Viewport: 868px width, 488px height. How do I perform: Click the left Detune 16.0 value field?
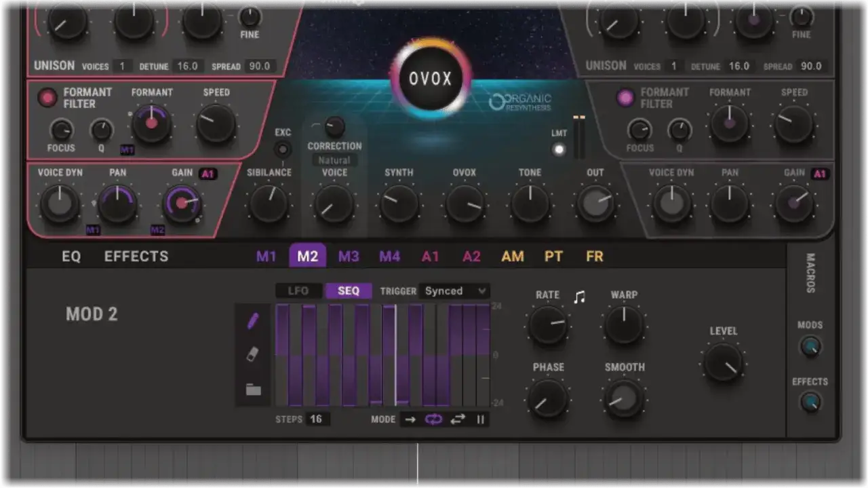[x=187, y=66]
